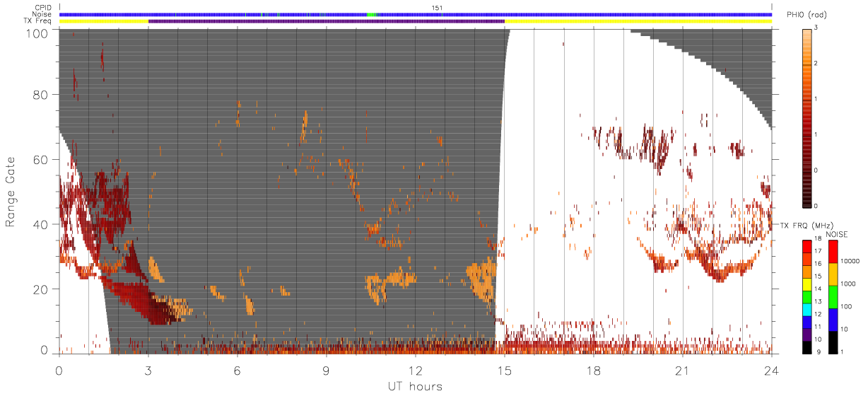Click tick label 24 on the UT hours axis
Image resolution: width=868 pixels, height=401 pixels.
tap(772, 371)
